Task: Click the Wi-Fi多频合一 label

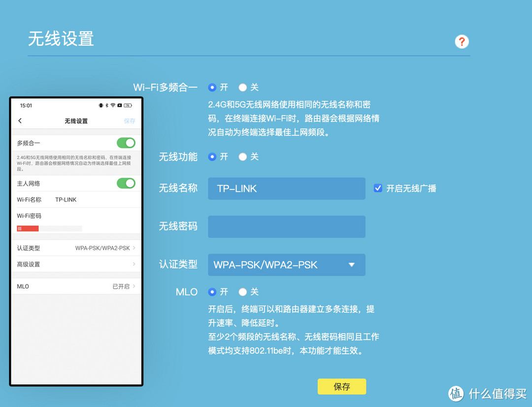Action: pos(165,88)
